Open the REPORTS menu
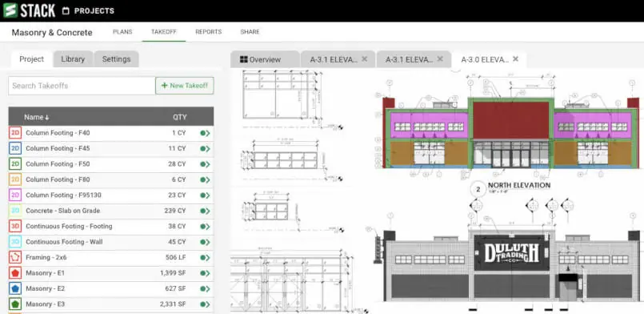 (208, 32)
